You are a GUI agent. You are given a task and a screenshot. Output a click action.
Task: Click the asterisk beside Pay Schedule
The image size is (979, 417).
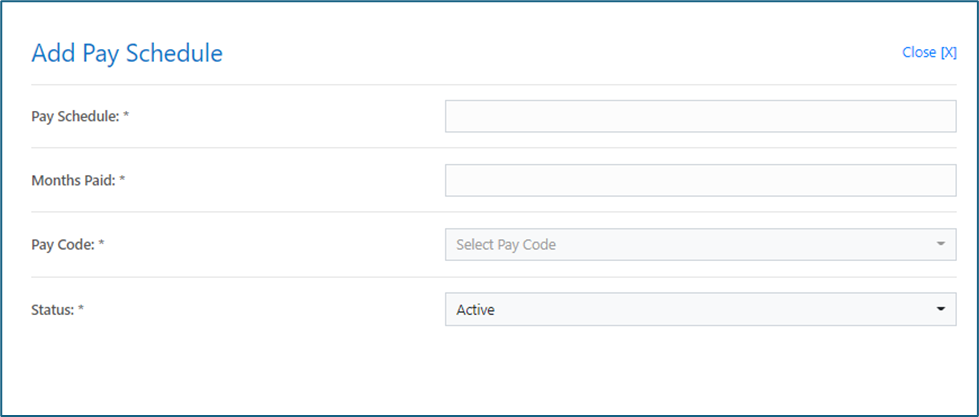click(125, 115)
